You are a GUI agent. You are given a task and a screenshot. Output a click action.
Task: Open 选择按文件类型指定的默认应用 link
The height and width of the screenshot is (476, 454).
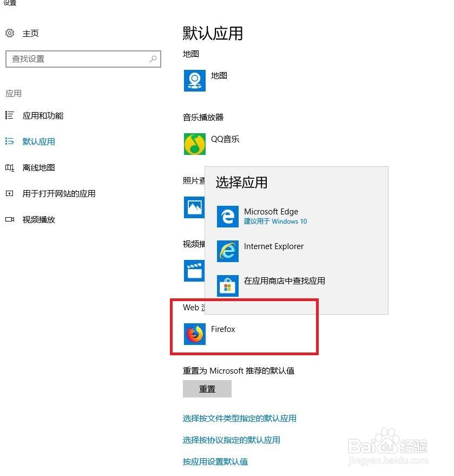240,418
